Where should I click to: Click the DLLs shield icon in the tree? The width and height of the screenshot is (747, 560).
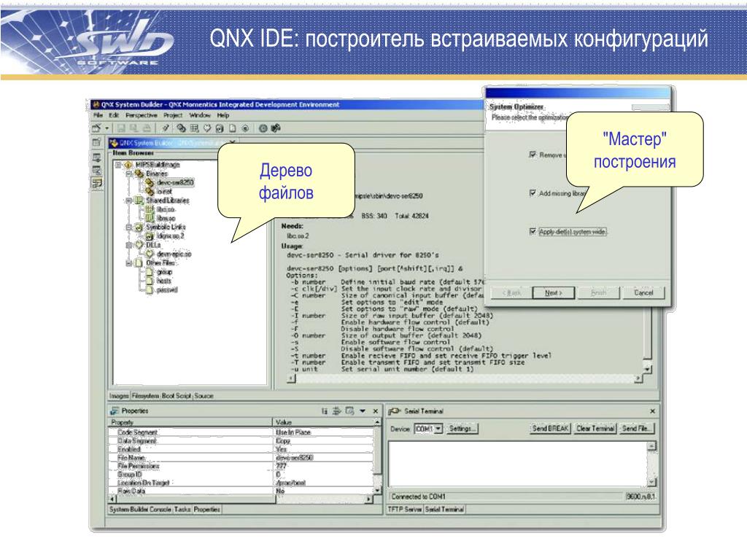click(x=139, y=245)
